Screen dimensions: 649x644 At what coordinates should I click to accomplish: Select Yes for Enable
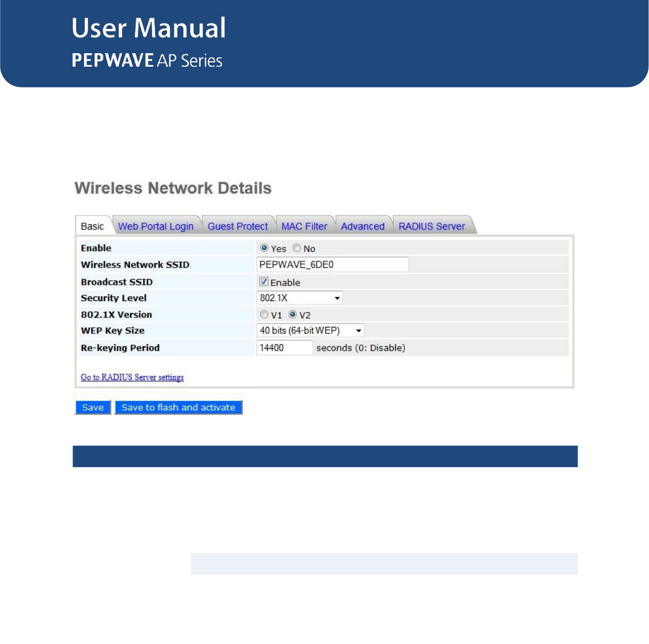[x=264, y=248]
